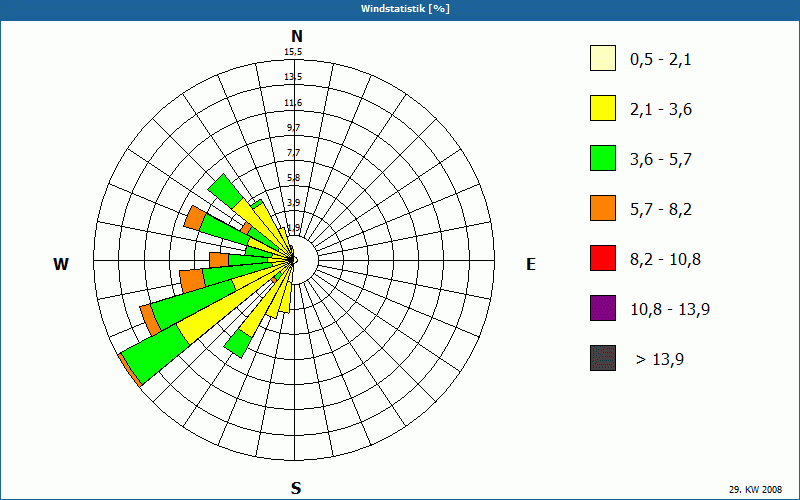Click the 11,6 ring scale label
The image size is (800, 500).
click(293, 103)
